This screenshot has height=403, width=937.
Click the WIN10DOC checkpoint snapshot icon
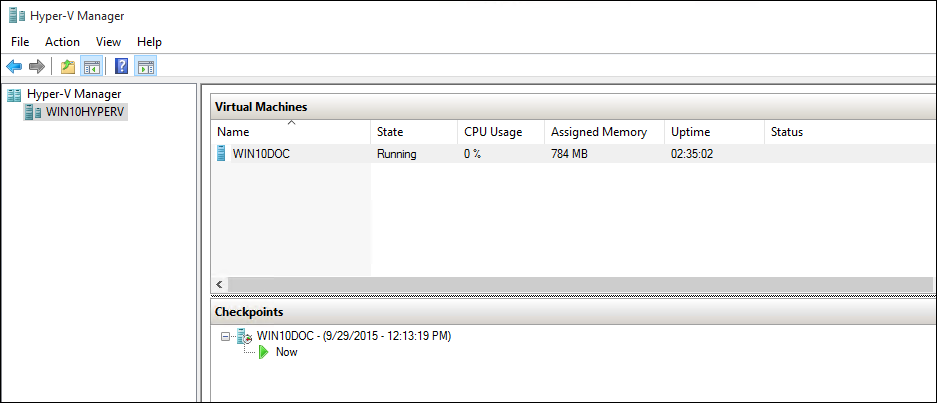click(243, 336)
